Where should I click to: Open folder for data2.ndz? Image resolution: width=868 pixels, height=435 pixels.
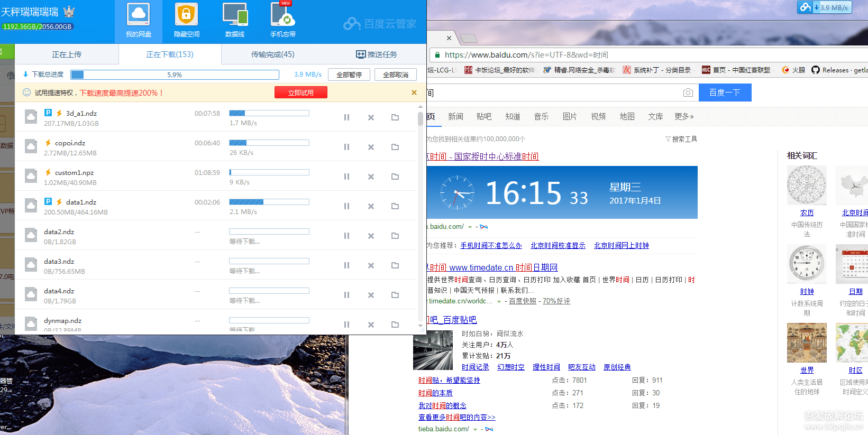point(395,236)
